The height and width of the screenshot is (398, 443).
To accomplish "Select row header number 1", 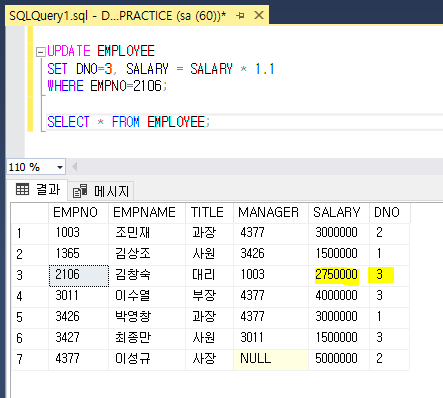I will 30,233.
